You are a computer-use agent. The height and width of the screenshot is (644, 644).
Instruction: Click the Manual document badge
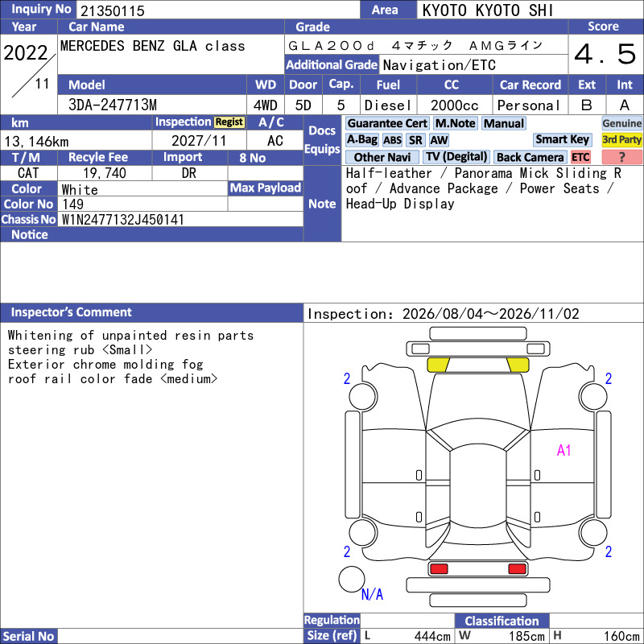(504, 123)
